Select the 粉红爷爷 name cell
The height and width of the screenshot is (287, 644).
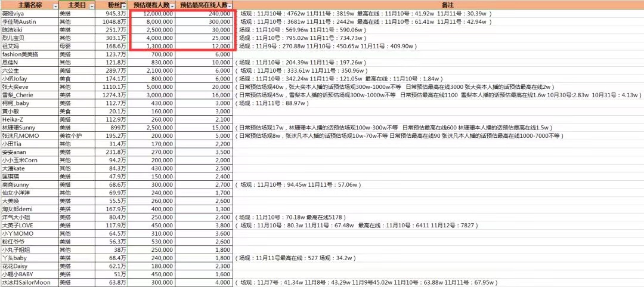tap(30, 242)
